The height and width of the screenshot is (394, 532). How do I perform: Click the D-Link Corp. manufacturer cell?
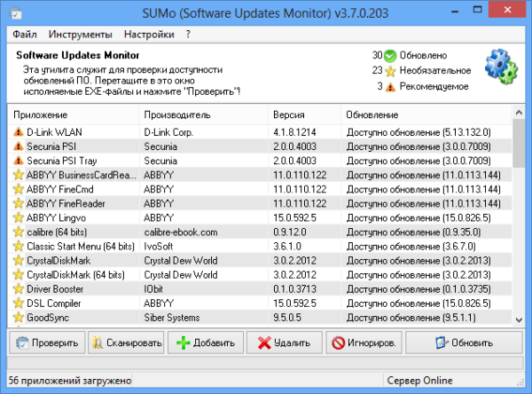tap(168, 132)
